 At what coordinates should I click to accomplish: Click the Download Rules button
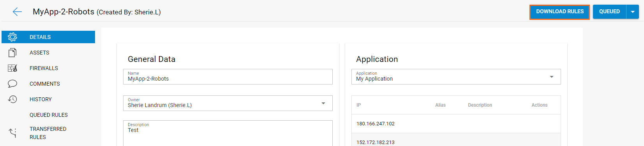[x=560, y=12]
